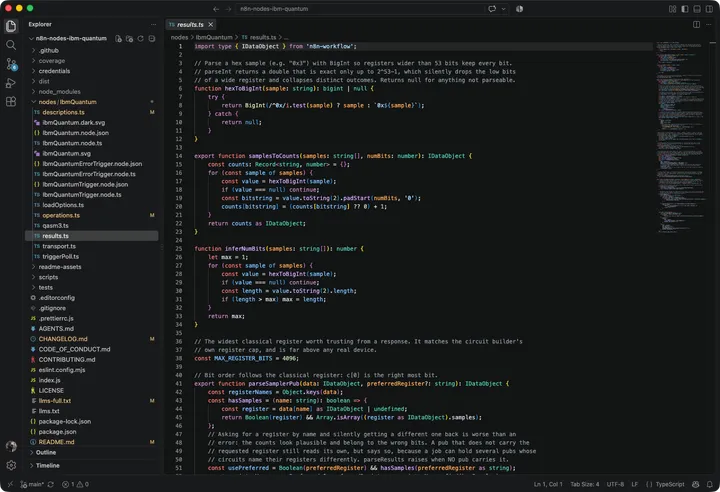Change UTF-8 file encoding
This screenshot has width=720, height=492.
tap(615, 484)
